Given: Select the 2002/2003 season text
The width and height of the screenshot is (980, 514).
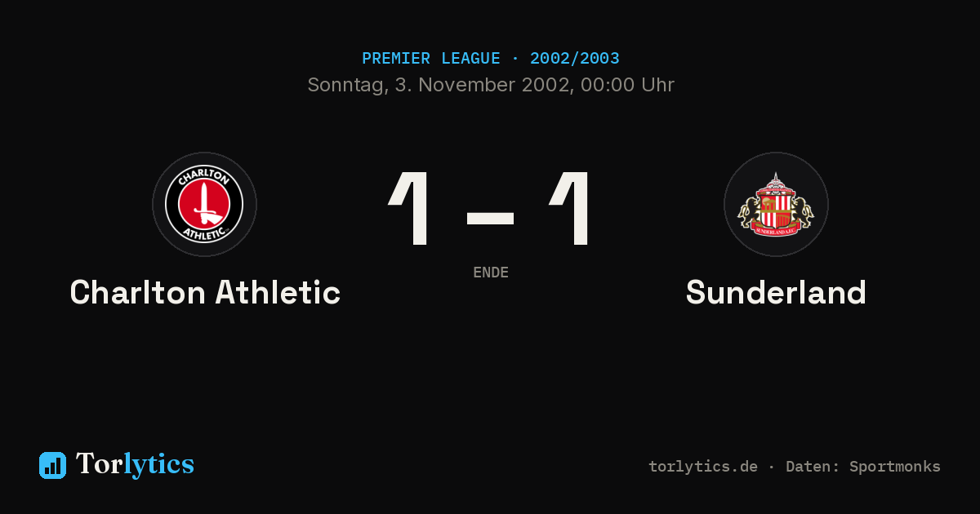Looking at the screenshot, I should tap(575, 59).
